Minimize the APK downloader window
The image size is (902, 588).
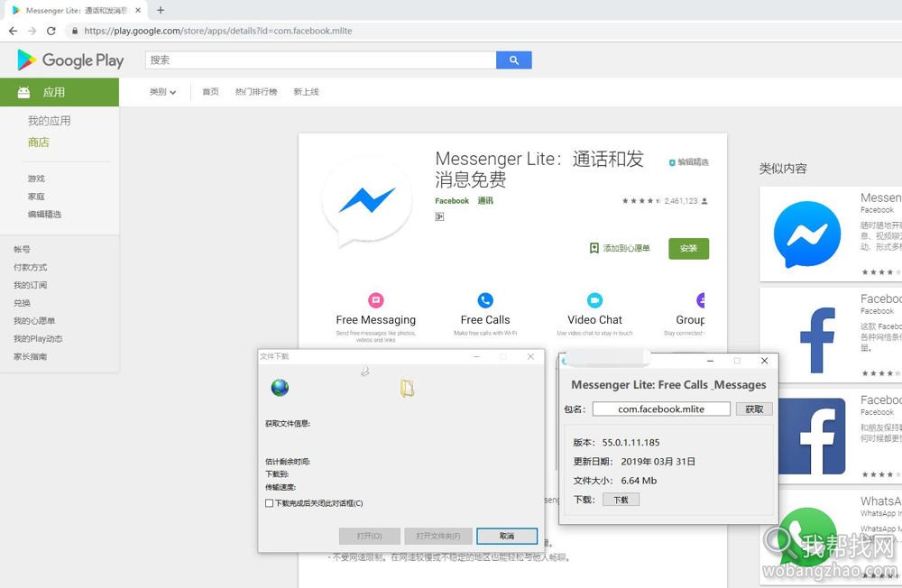[x=711, y=361]
